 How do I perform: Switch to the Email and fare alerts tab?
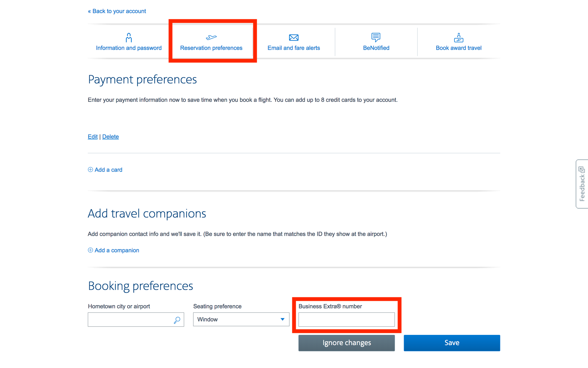click(x=293, y=48)
